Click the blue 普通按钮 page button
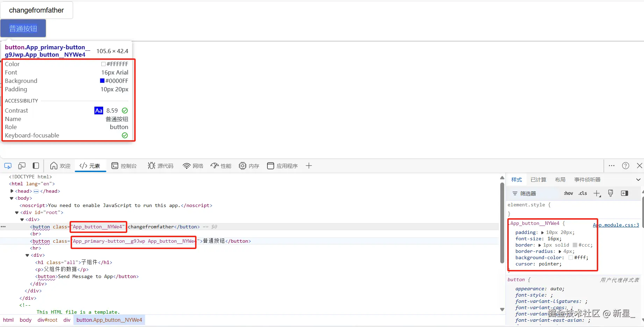 [x=23, y=28]
